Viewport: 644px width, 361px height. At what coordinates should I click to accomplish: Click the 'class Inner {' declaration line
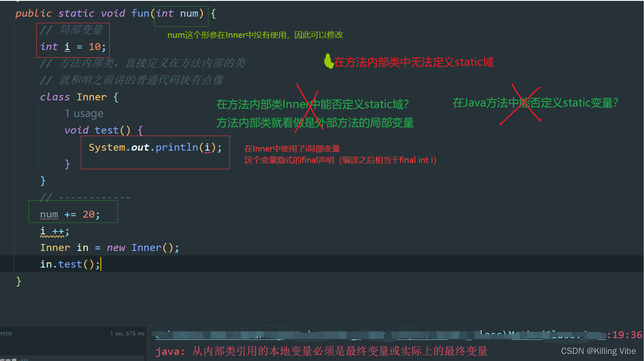[x=79, y=97]
